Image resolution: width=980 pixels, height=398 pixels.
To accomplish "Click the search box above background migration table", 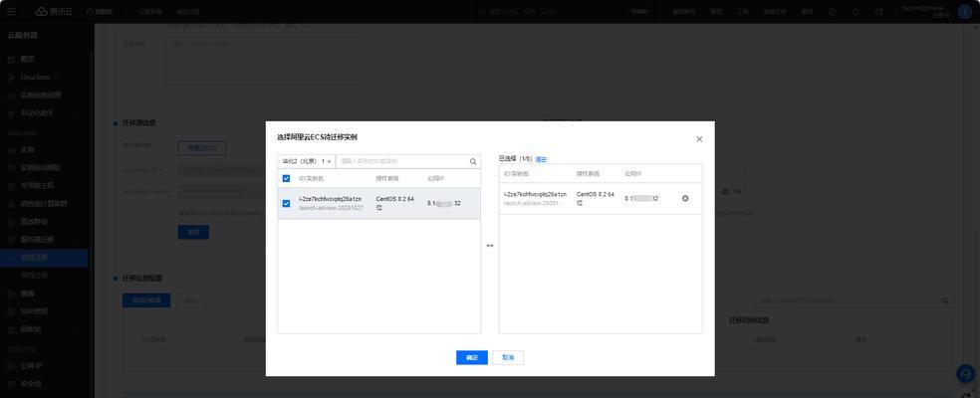I will click(x=854, y=299).
